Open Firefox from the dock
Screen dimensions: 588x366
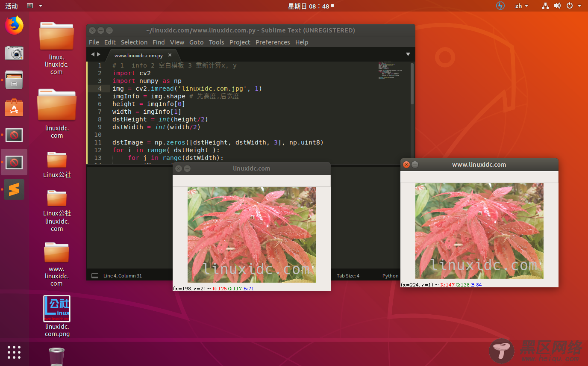pyautogui.click(x=14, y=25)
